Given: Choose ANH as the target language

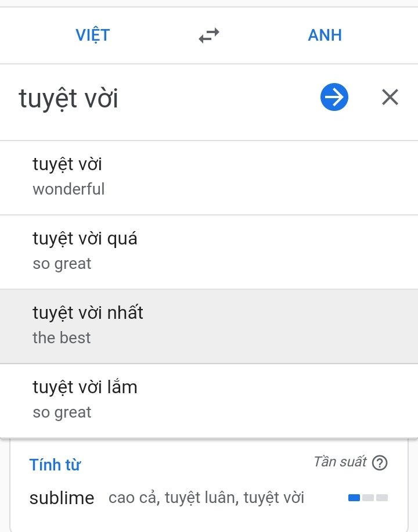Looking at the screenshot, I should pyautogui.click(x=325, y=35).
